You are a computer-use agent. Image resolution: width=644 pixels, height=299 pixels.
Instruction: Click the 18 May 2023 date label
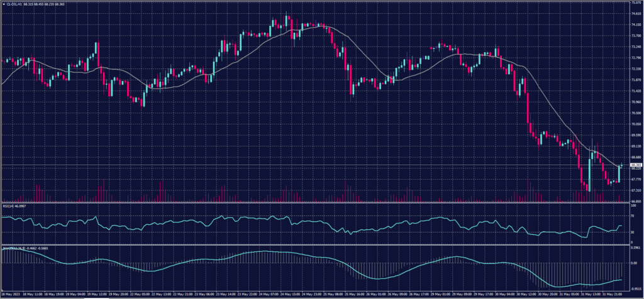(x=11, y=294)
